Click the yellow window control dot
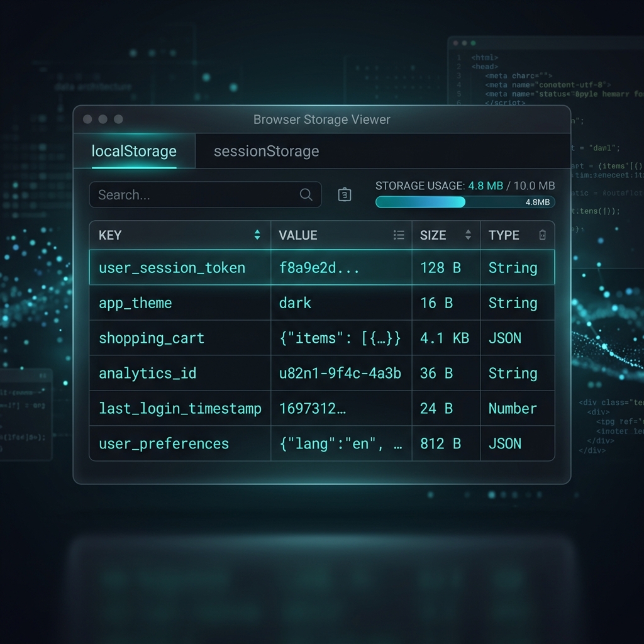The height and width of the screenshot is (644, 644). [103, 119]
